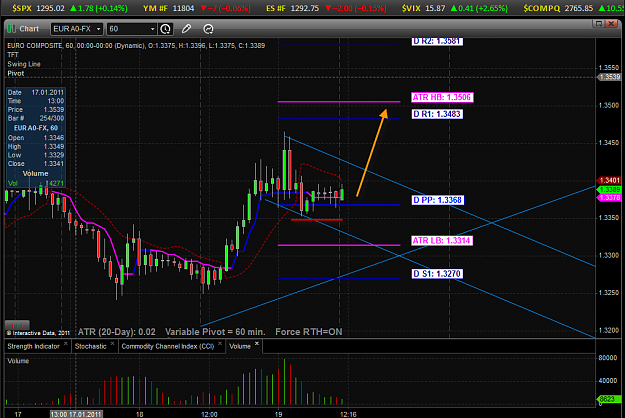Open the Commodity Channel Index (CCI) tab
625x418 pixels.
168,346
